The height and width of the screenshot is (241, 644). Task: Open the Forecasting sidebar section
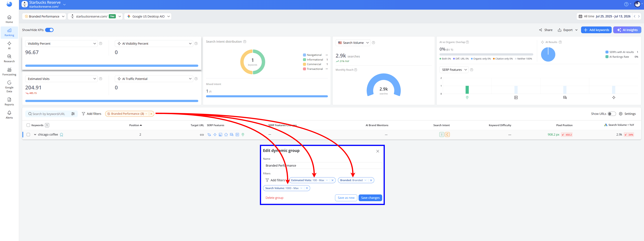[9, 72]
